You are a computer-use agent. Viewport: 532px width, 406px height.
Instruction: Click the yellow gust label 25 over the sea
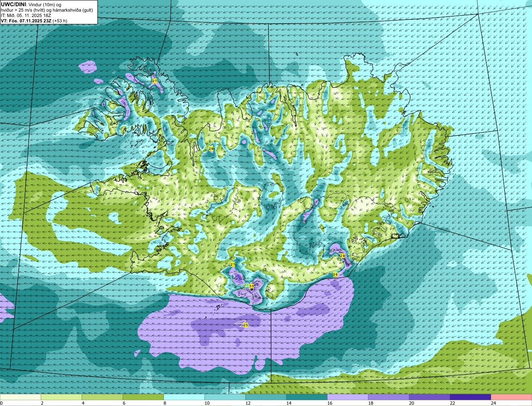pos(245,325)
